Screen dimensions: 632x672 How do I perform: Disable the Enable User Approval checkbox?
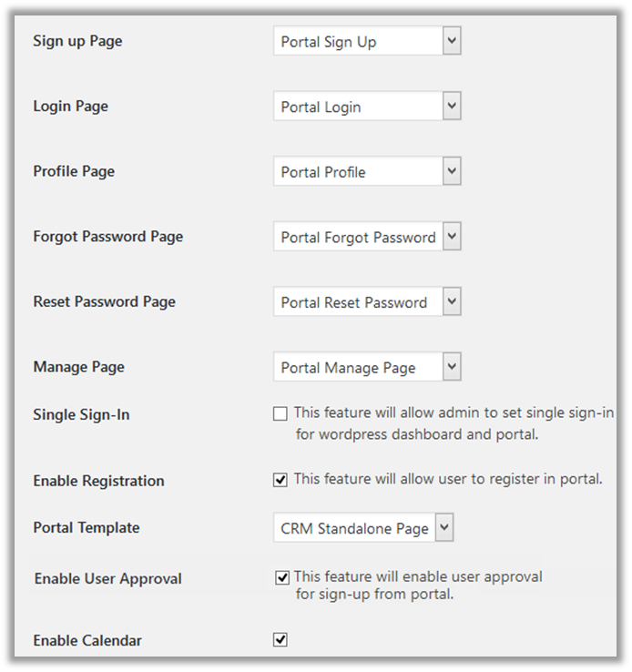[x=282, y=577]
